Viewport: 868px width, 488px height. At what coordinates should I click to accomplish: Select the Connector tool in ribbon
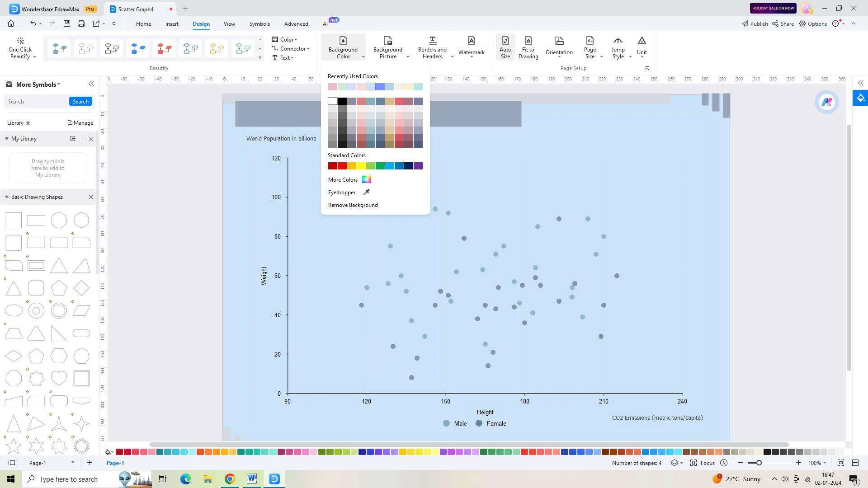point(292,48)
